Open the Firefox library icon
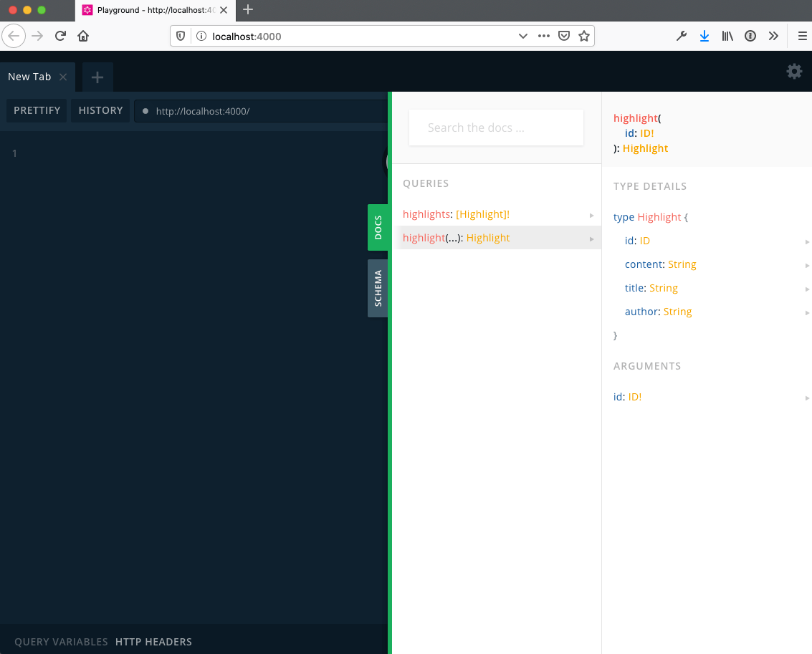Screen dimensions: 812x654 pyautogui.click(x=727, y=35)
